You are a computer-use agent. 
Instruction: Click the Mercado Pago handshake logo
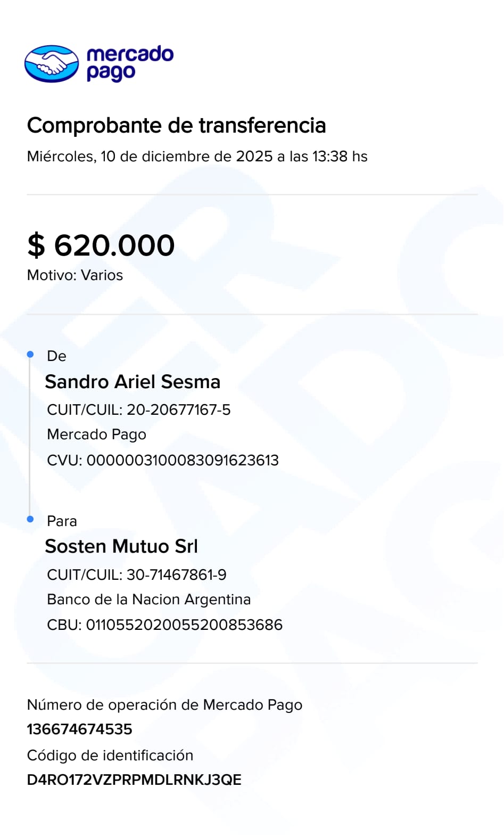(x=52, y=64)
